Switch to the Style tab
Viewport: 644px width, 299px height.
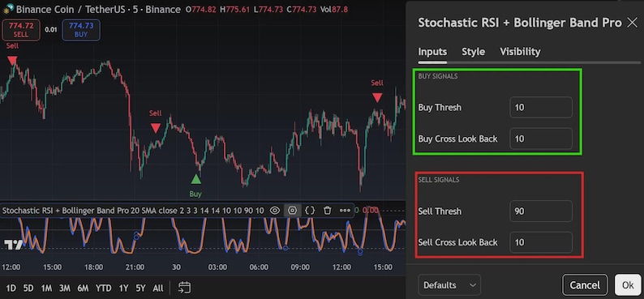[x=473, y=52]
